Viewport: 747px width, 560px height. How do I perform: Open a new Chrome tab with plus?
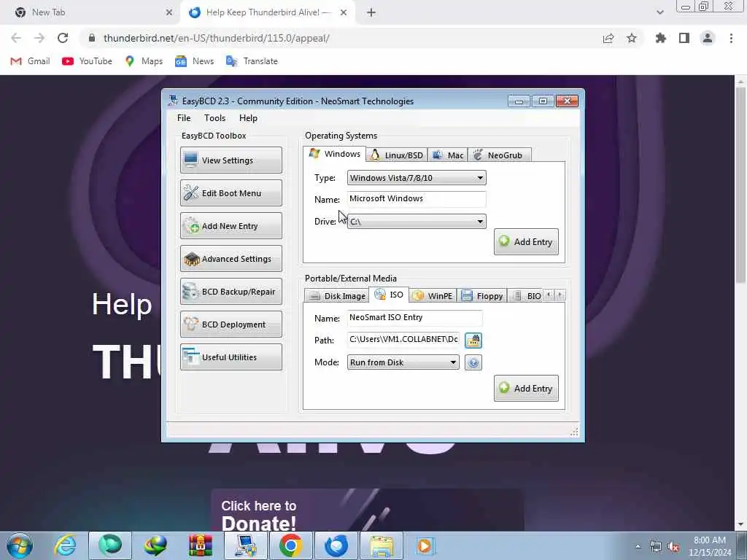coord(371,13)
